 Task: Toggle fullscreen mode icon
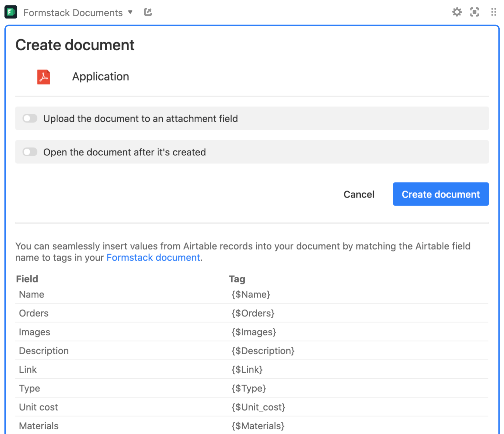point(474,12)
